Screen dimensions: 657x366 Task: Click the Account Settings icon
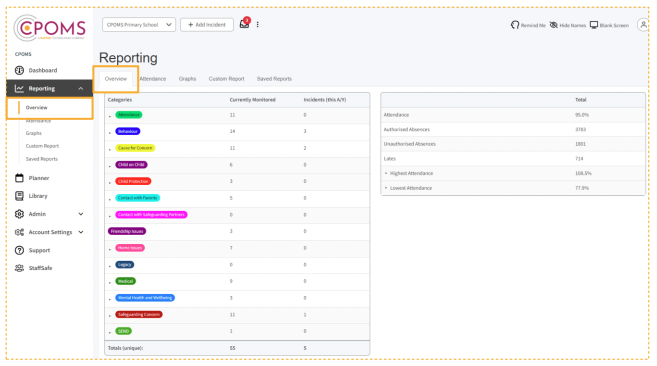coord(19,232)
